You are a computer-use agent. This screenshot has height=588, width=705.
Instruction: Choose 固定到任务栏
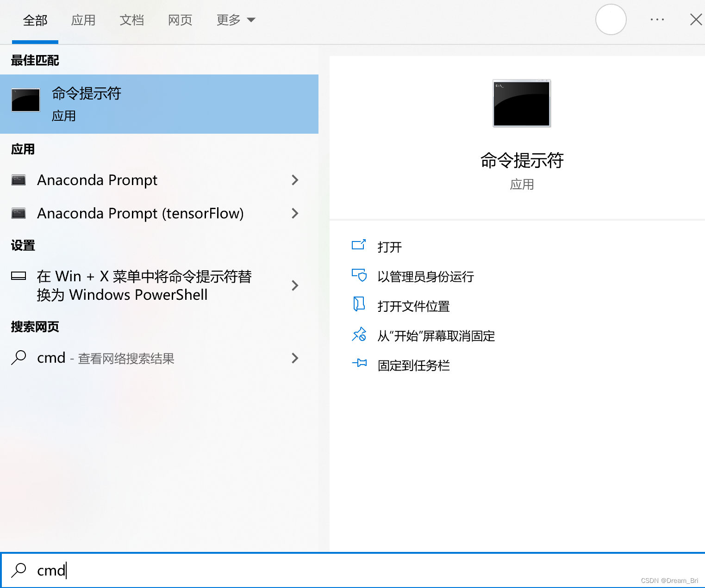tap(413, 365)
